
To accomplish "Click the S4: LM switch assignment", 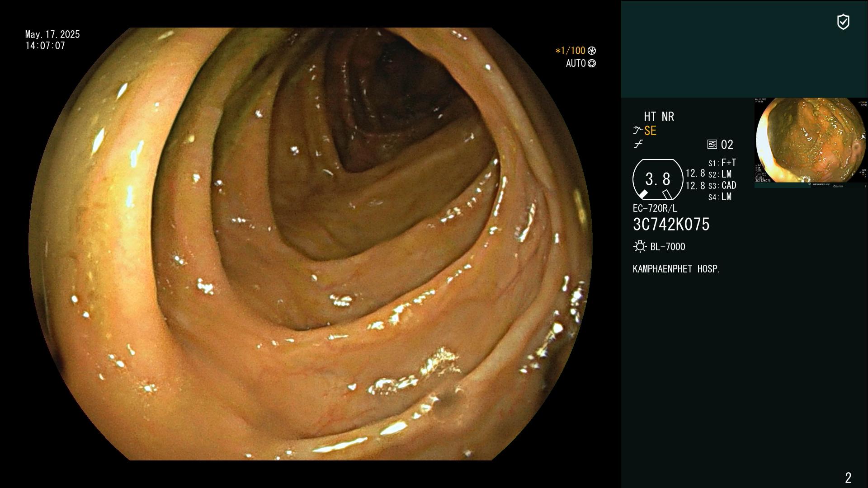I will [720, 197].
